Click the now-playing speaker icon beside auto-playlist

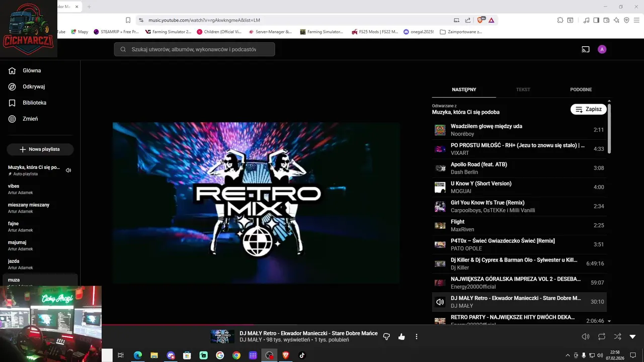tap(68, 170)
